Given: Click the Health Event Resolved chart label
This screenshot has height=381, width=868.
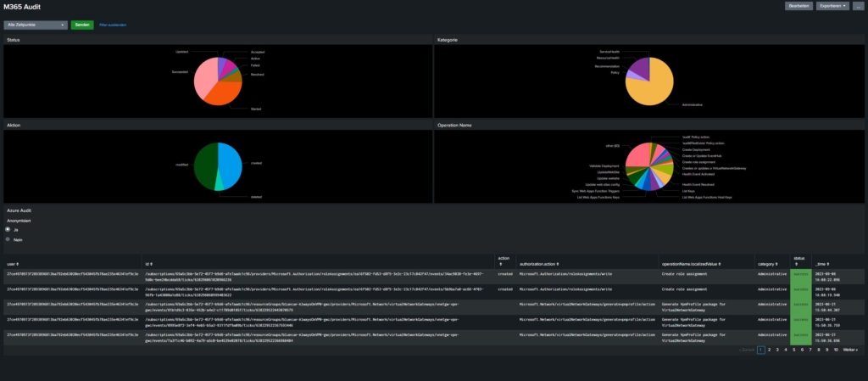Looking at the screenshot, I should coord(698,184).
